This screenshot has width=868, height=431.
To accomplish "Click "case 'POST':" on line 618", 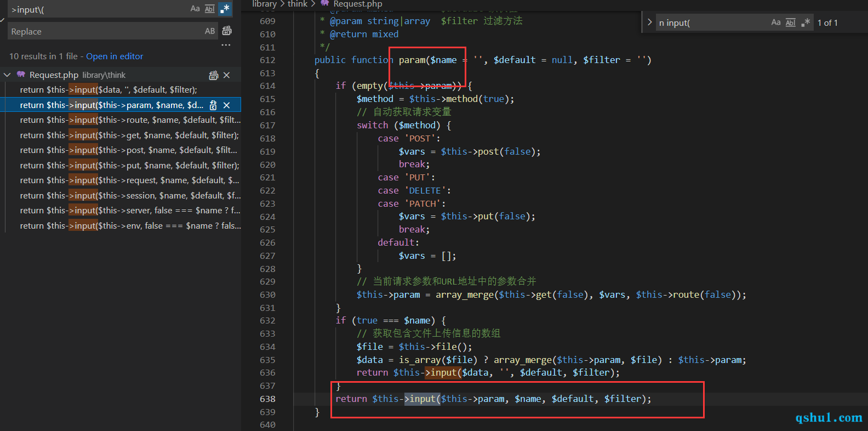I will 409,138.
